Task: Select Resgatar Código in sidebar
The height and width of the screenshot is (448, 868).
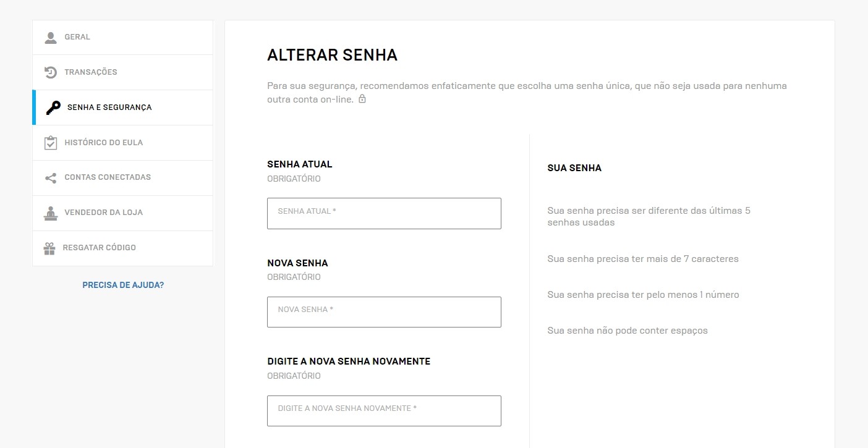Action: tap(99, 248)
